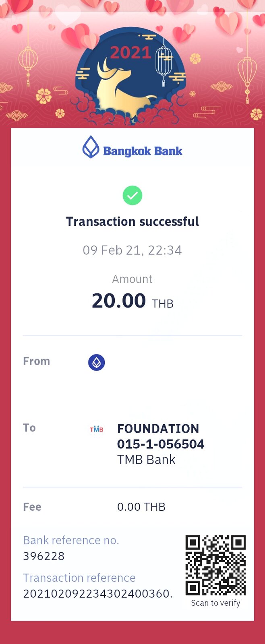Click the transaction date 09 Feb 21, 22:34
Viewport: 265px width, 644px height.
click(132, 250)
